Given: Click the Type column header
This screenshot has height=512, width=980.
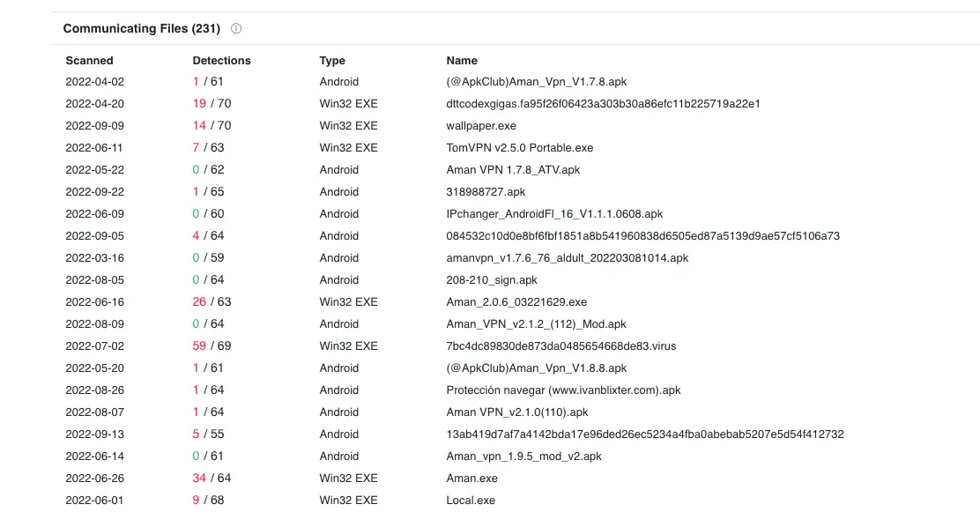Looking at the screenshot, I should tap(332, 60).
